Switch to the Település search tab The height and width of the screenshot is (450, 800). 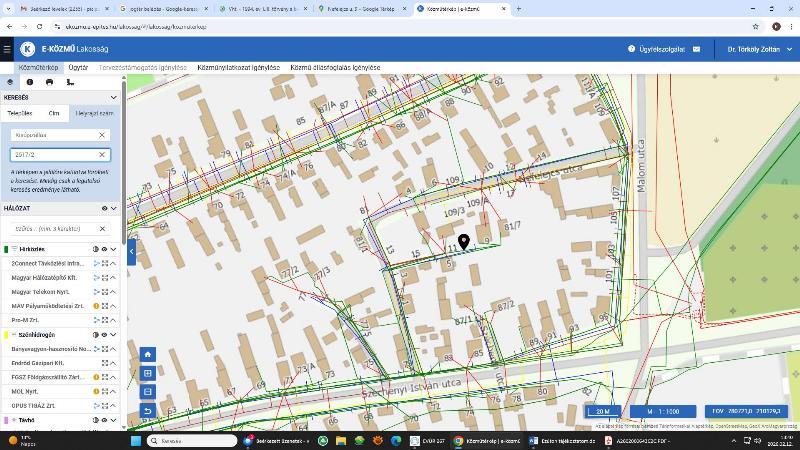point(20,113)
